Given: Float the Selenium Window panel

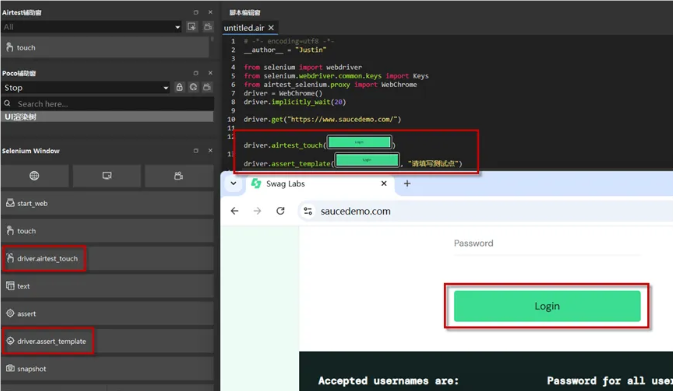Looking at the screenshot, I should [x=196, y=151].
